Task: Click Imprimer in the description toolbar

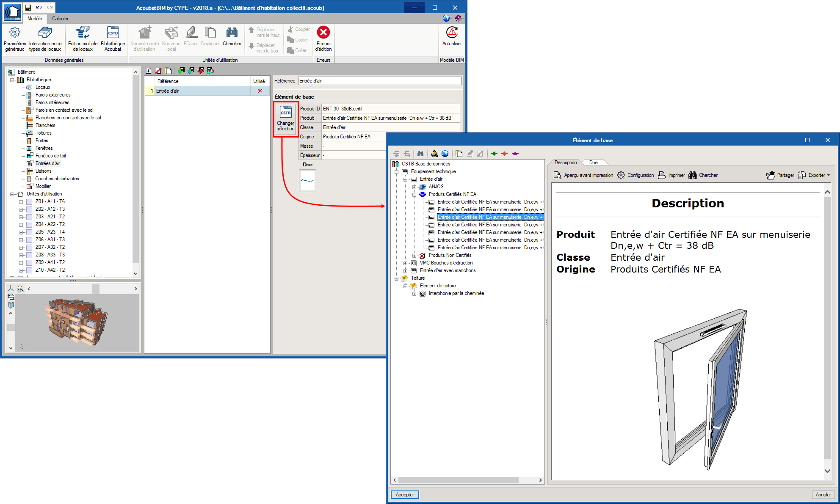Action: coord(671,175)
